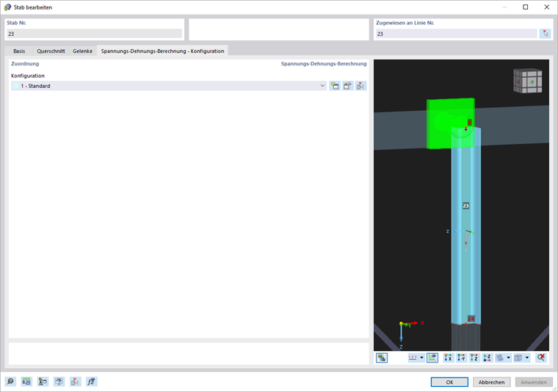The height and width of the screenshot is (392, 558).
Task: Click the pick configuration from model icon
Action: (360, 86)
